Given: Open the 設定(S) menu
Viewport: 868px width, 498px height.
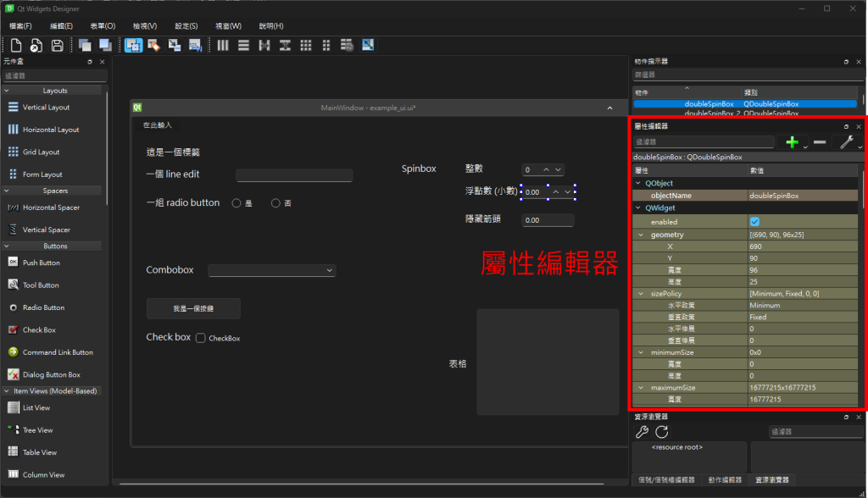Looking at the screenshot, I should tap(186, 26).
